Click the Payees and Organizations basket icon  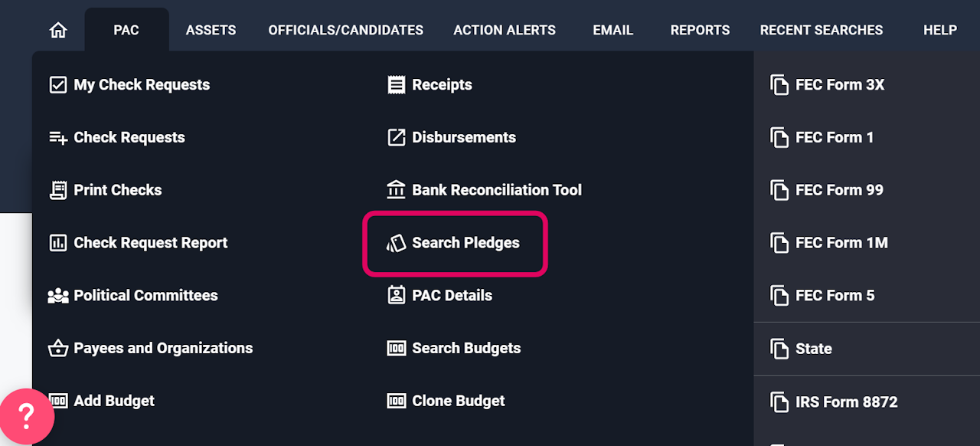[58, 349]
